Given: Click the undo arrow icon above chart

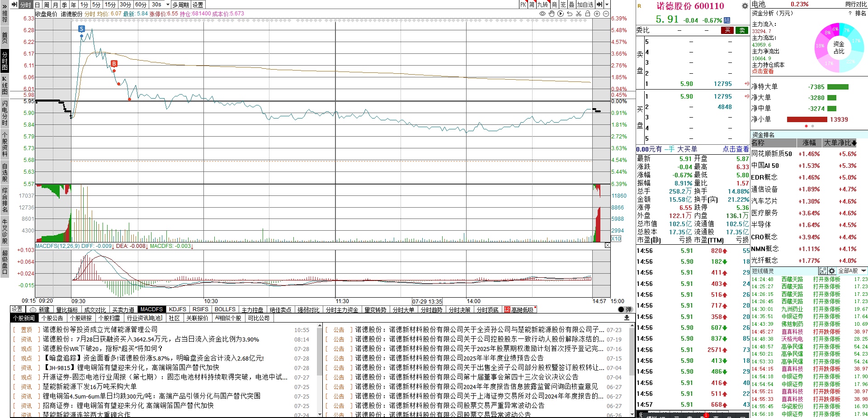Looking at the screenshot, I should 570,14.
